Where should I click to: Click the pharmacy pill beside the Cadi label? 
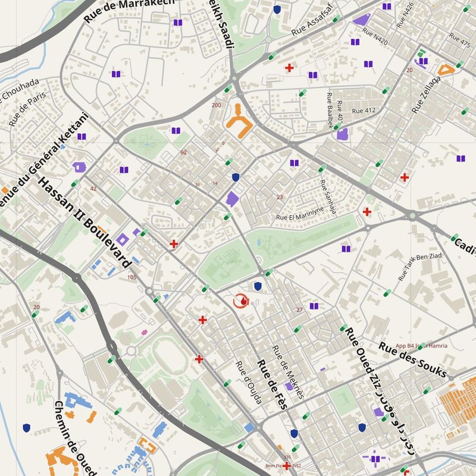coord(455,237)
